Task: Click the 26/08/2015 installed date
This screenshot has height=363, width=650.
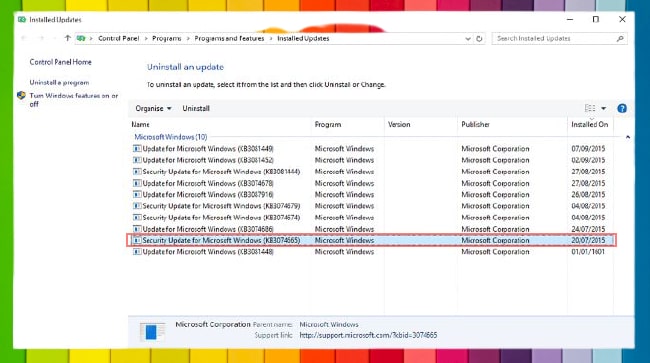Action: (588, 194)
